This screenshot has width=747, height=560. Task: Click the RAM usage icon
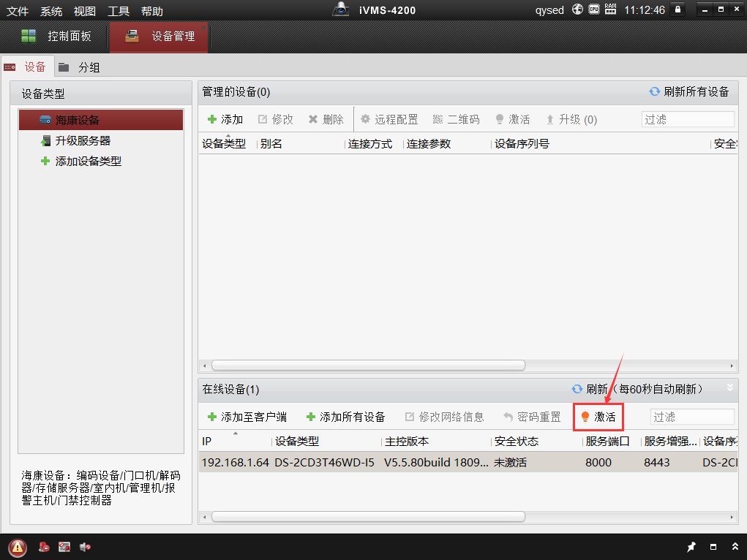coord(609,10)
